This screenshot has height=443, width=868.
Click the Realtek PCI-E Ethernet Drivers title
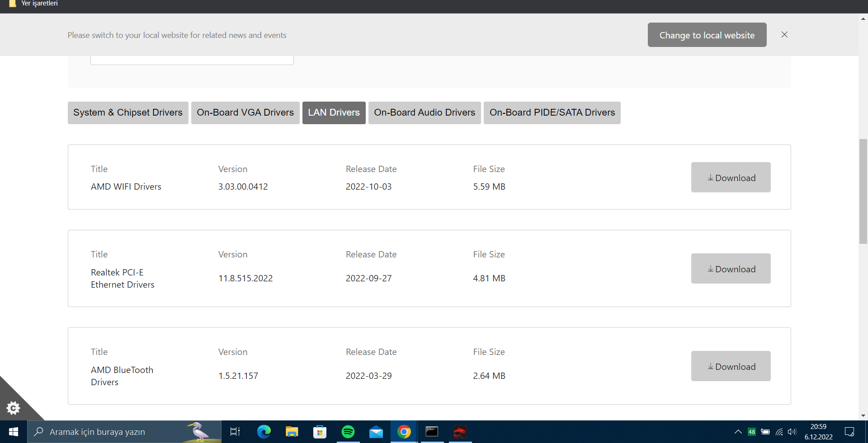tap(123, 278)
